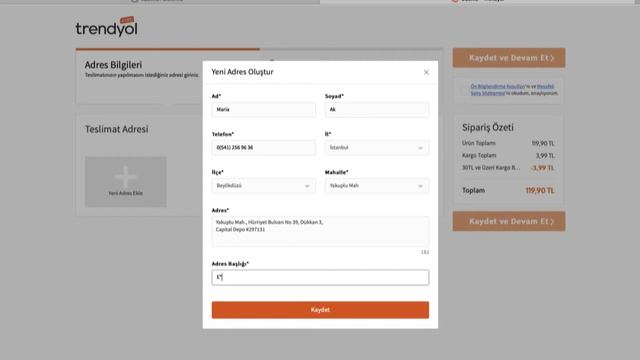640x360 pixels.
Task: Click the Ad field containing Maria
Action: [264, 109]
